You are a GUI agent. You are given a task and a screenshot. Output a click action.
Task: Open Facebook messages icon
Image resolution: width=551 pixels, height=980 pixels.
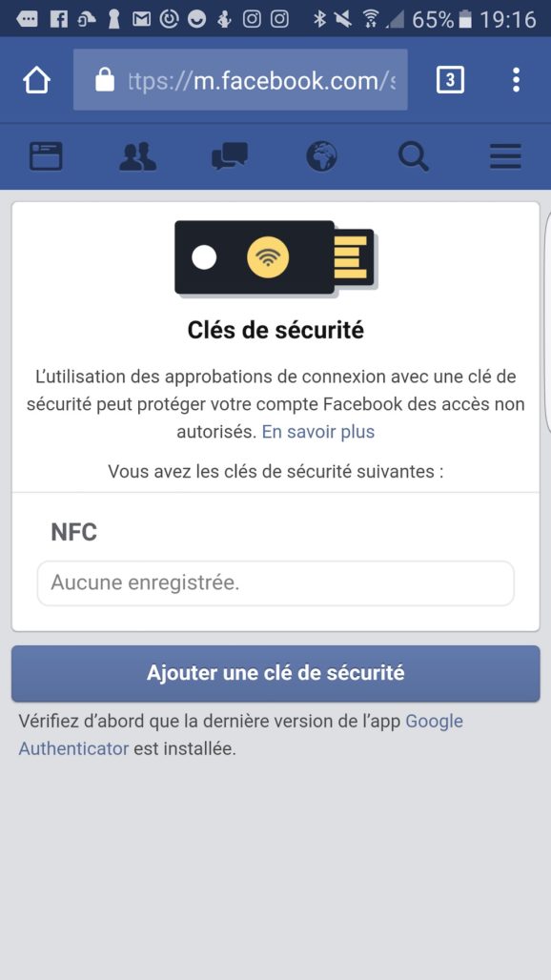(230, 156)
